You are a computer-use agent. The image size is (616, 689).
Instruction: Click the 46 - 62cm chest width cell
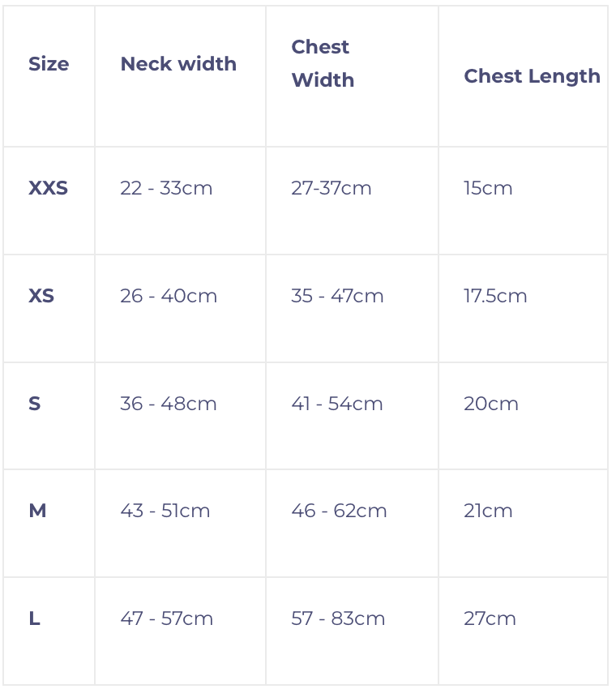pos(339,511)
